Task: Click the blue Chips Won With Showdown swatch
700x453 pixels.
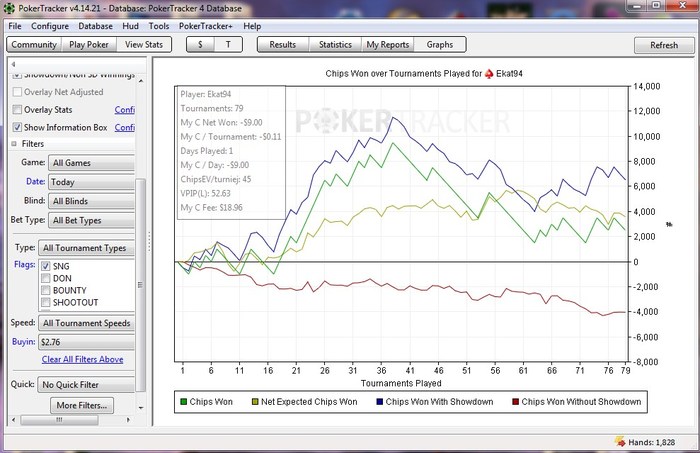Action: (x=379, y=402)
